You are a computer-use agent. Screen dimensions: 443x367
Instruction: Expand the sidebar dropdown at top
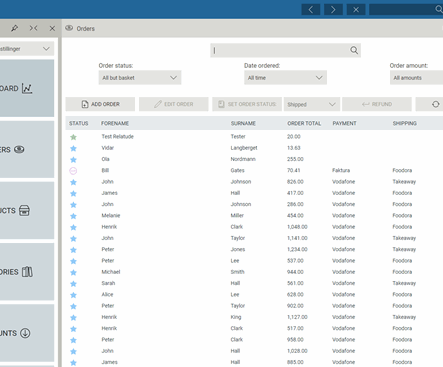(x=27, y=49)
